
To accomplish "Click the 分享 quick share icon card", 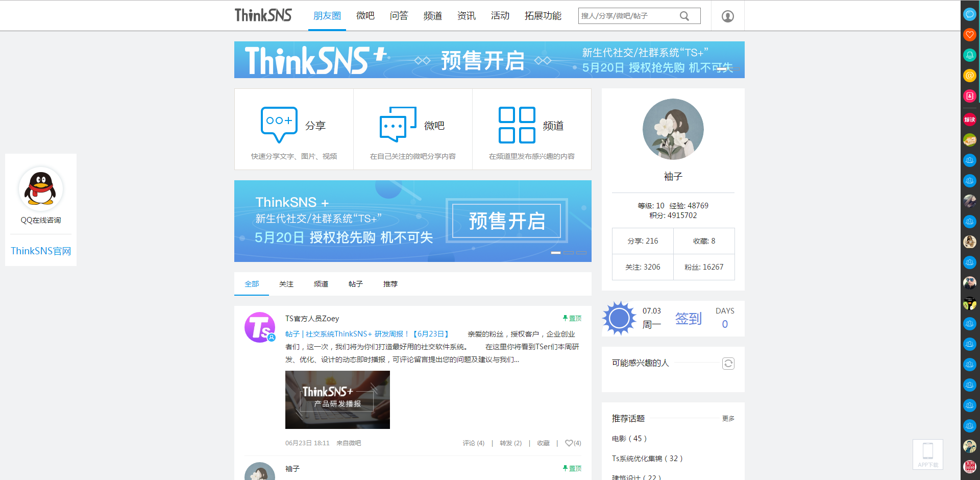I will click(x=279, y=124).
